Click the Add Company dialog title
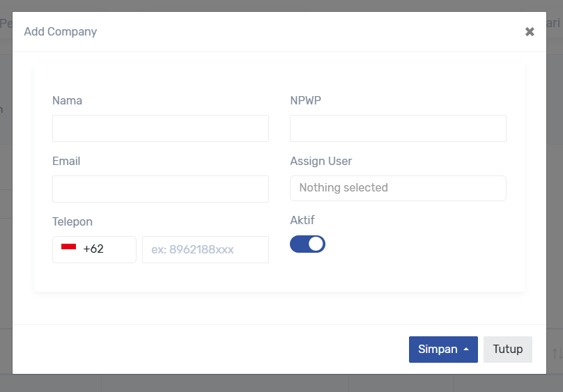The height and width of the screenshot is (392, 563). 61,32
